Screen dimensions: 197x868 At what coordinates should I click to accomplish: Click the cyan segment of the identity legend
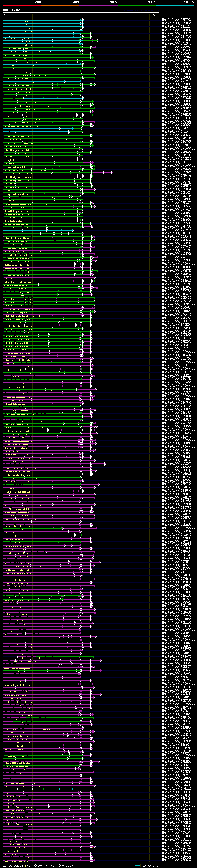175,6
